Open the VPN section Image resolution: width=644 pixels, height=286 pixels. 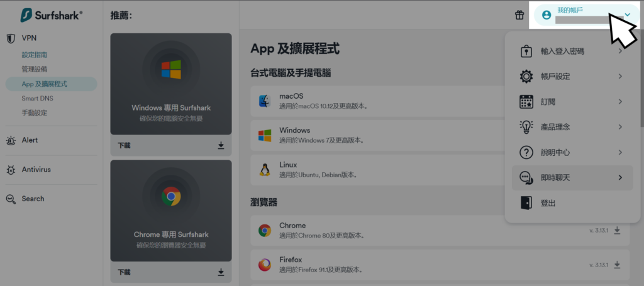(29, 38)
